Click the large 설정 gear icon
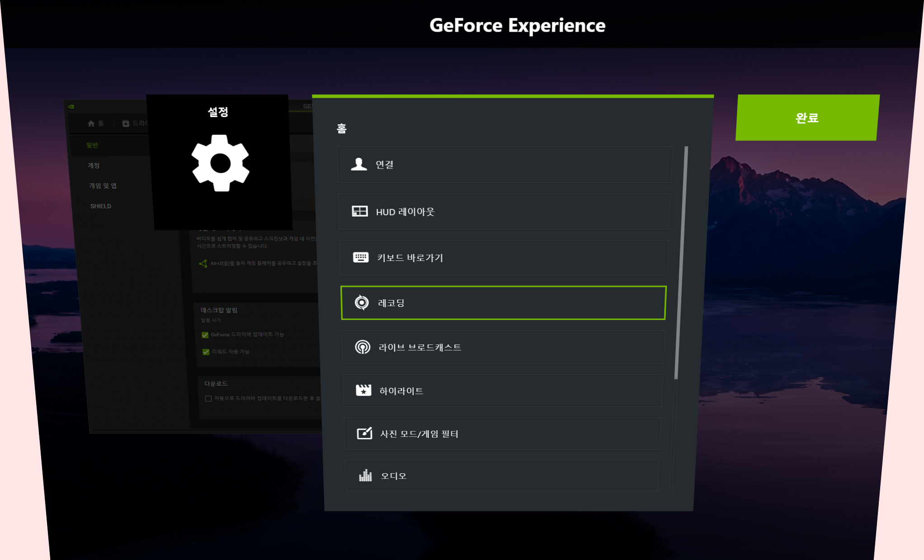 (x=221, y=163)
